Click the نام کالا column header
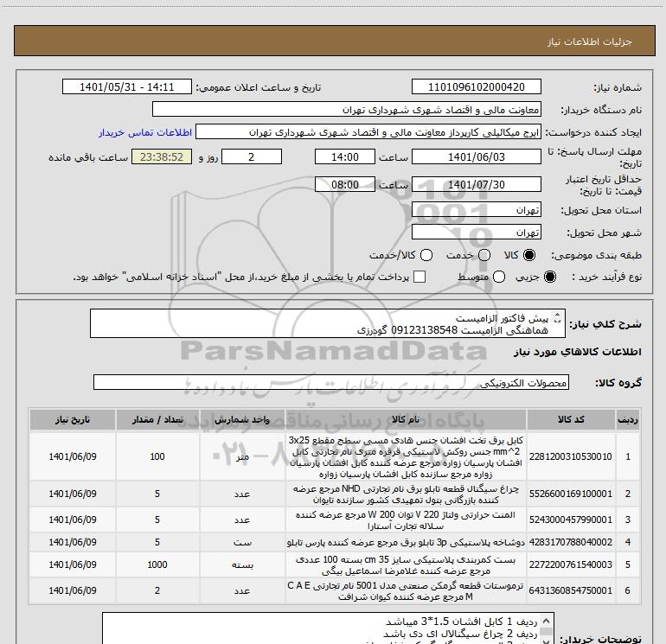 click(x=406, y=419)
